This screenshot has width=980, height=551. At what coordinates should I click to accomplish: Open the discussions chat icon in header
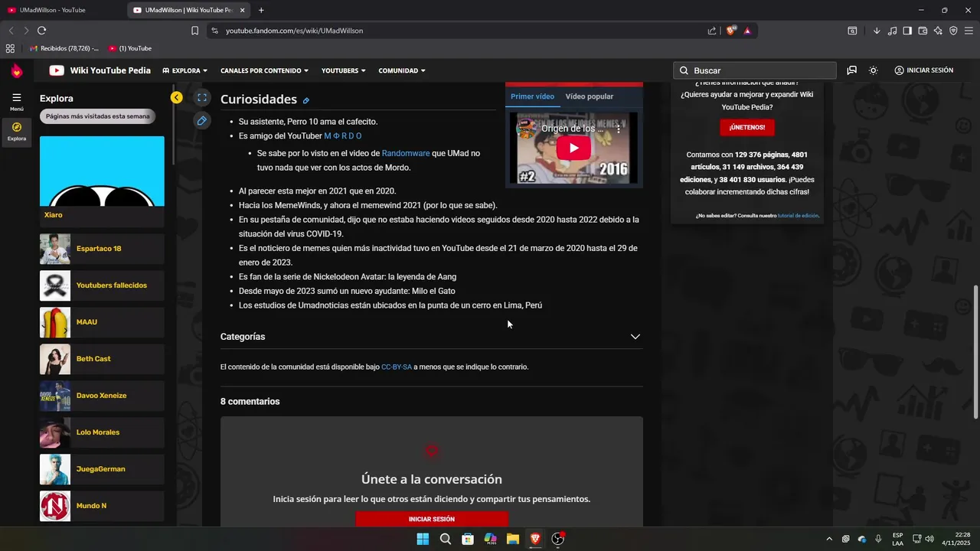coord(851,70)
